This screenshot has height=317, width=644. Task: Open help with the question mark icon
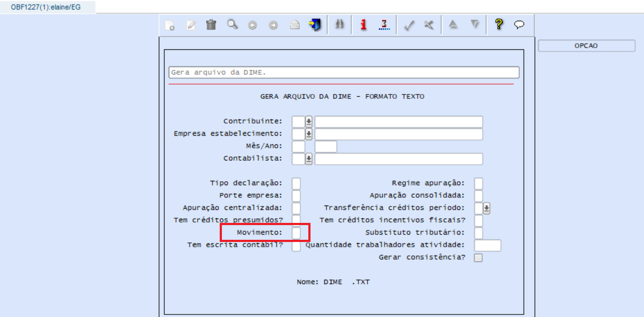pos(499,25)
